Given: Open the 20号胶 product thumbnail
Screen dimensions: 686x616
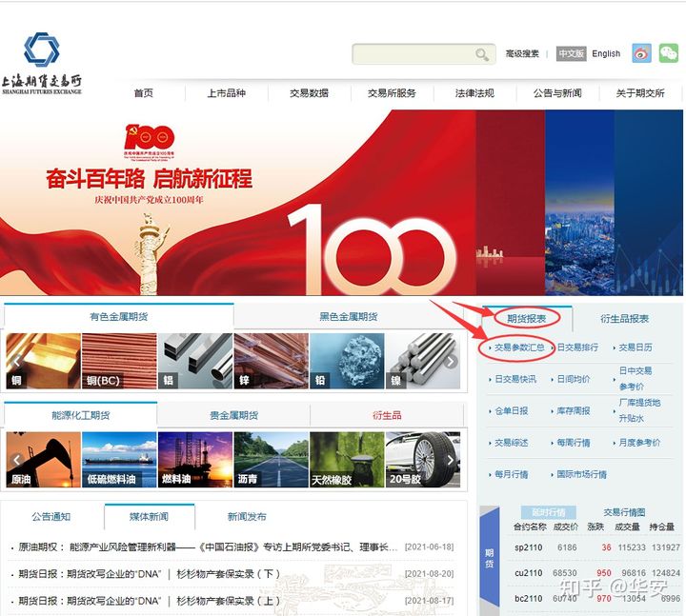Looking at the screenshot, I should [x=423, y=460].
